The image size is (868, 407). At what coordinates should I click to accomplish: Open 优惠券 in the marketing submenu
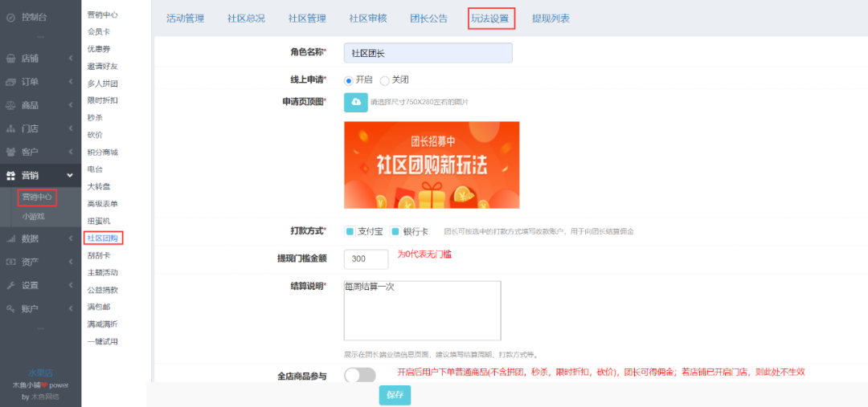99,49
